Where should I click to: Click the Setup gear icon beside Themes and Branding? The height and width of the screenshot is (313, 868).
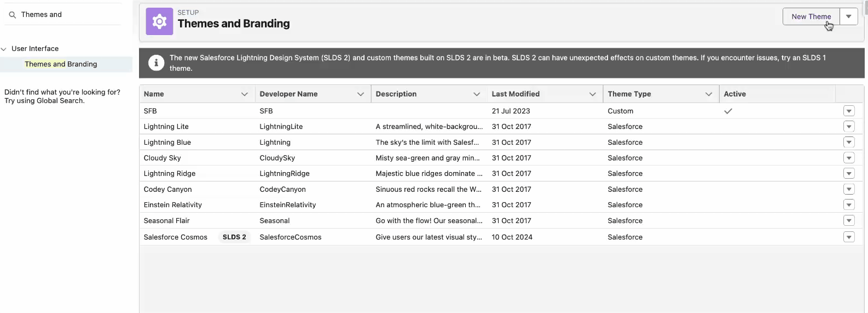coord(159,22)
